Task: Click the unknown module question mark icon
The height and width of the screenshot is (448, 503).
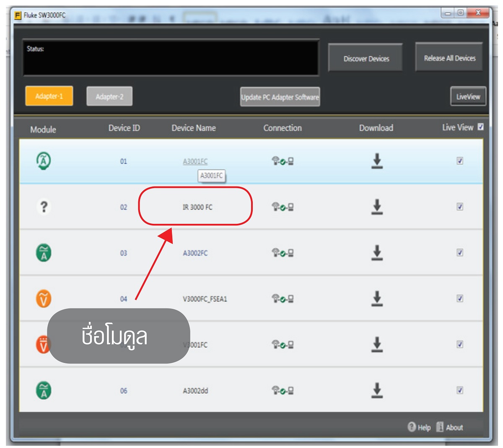Action: [x=44, y=207]
